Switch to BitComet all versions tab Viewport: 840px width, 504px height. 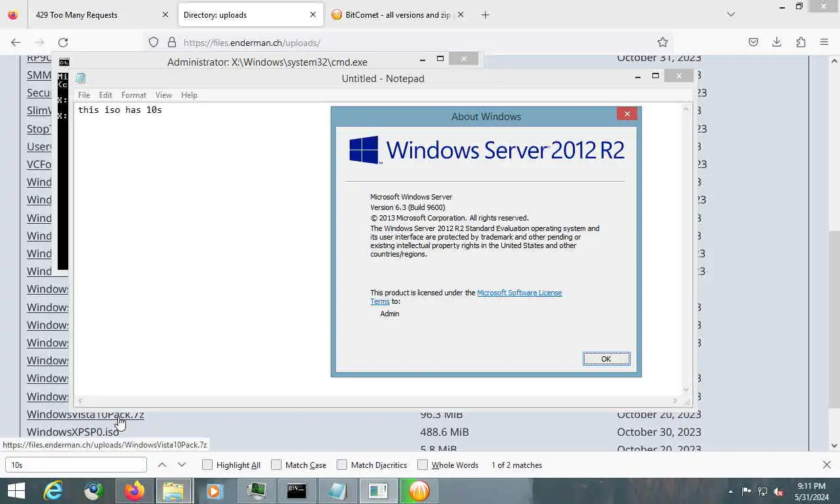coord(398,14)
